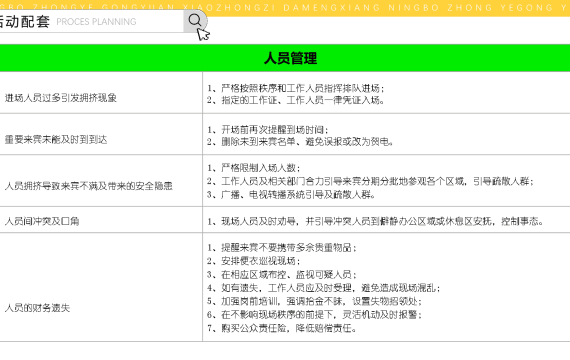Image resolution: width=570 pixels, height=360 pixels.
Task: Click line 广播、电视转播系统引导及疏散人群
Action: (291, 194)
